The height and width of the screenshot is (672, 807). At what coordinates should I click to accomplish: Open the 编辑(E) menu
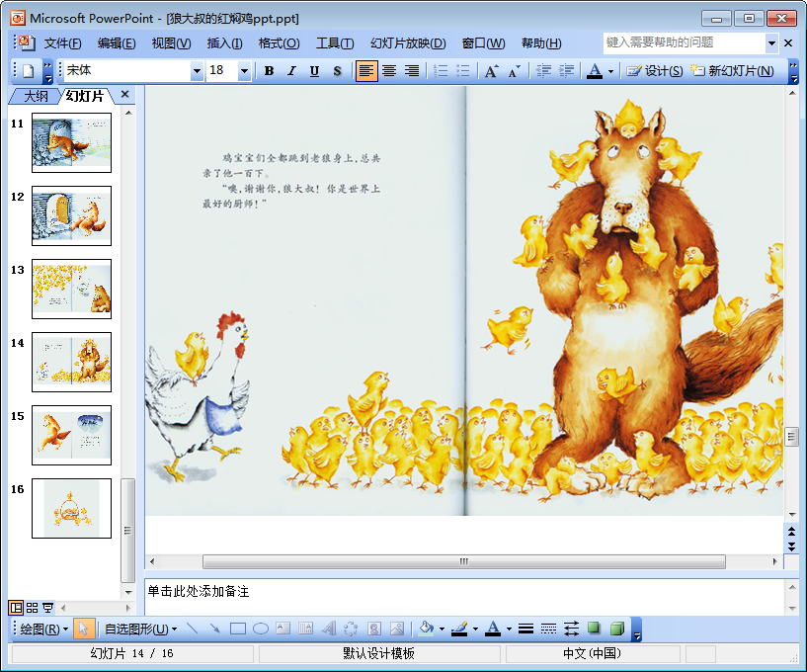pos(117,43)
